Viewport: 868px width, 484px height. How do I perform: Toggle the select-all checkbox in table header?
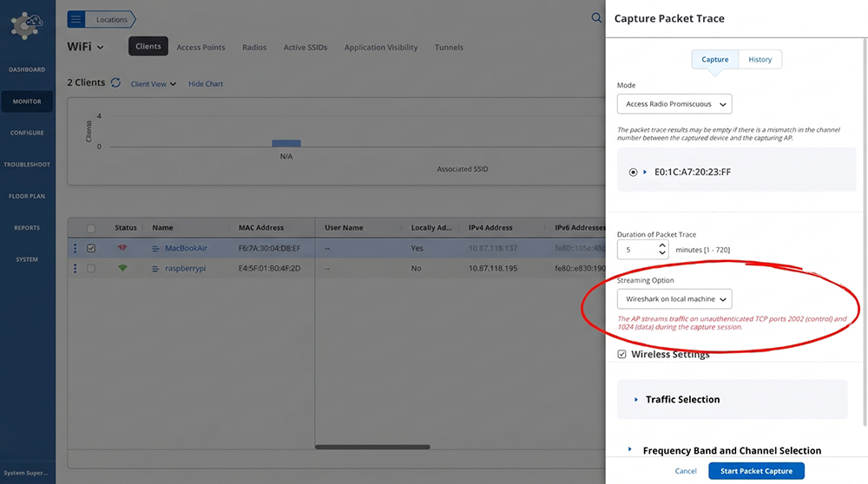pyautogui.click(x=91, y=228)
